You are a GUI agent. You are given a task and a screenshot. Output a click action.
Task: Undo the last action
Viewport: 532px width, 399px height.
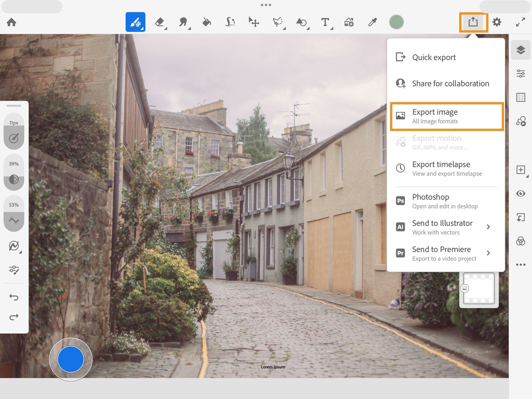[x=14, y=297]
